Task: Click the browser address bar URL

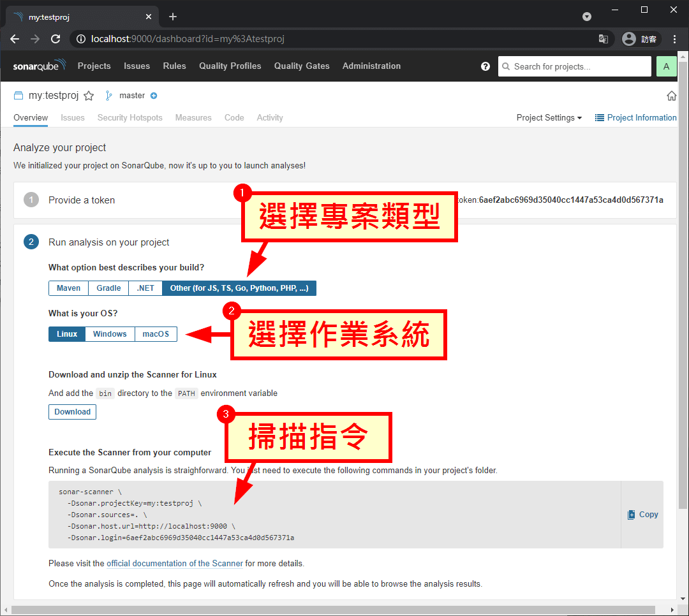Action: coord(188,39)
